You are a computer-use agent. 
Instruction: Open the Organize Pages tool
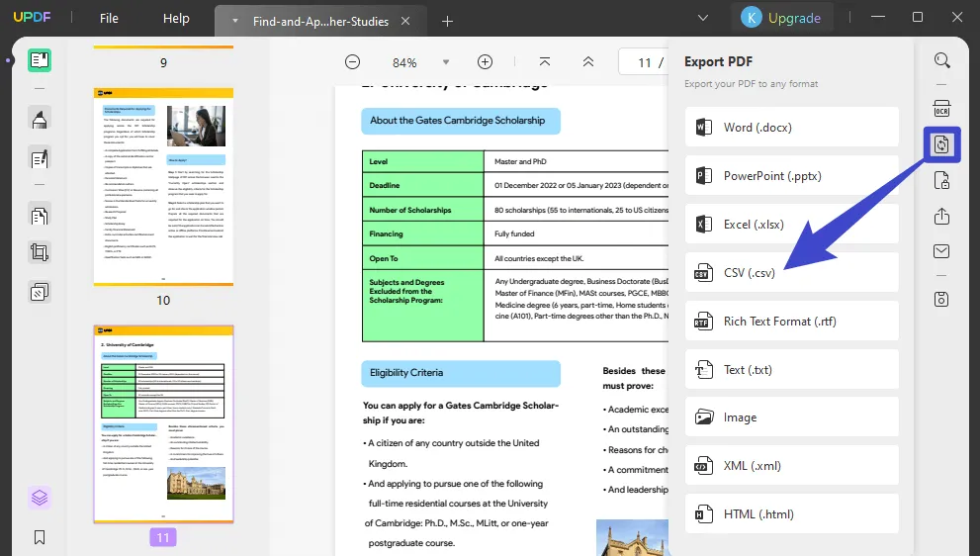(x=40, y=215)
